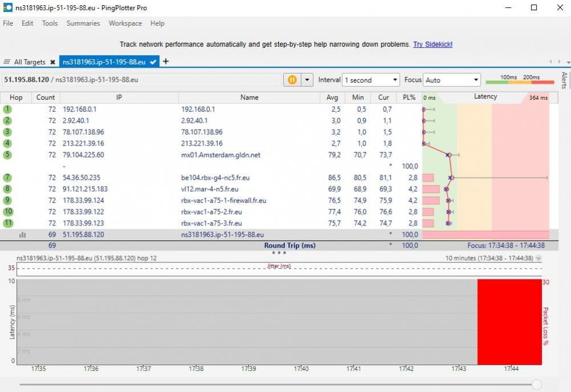Close the All Targets tab
This screenshot has height=392, width=571.
(53, 62)
